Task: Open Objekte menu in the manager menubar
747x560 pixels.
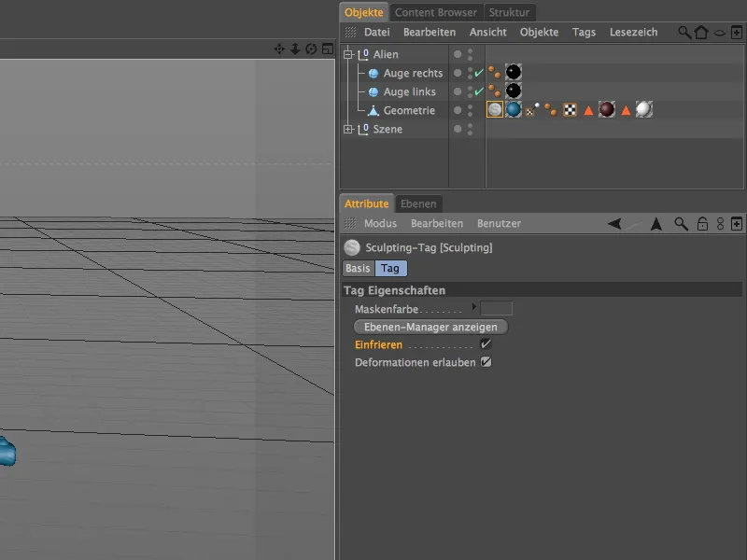Action: 539,33
